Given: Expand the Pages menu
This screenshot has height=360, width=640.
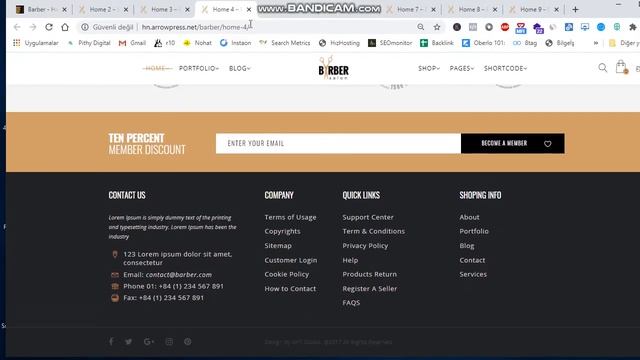Looking at the screenshot, I should 462,69.
